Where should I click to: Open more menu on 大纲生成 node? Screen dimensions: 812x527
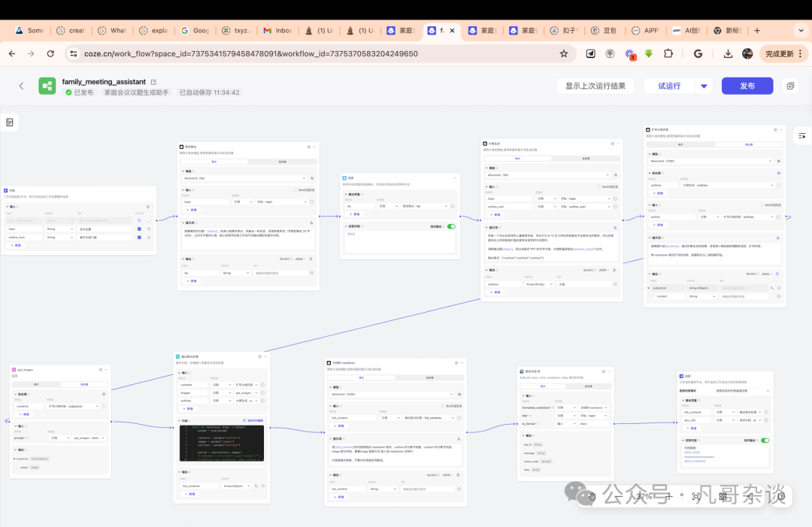coord(618,144)
